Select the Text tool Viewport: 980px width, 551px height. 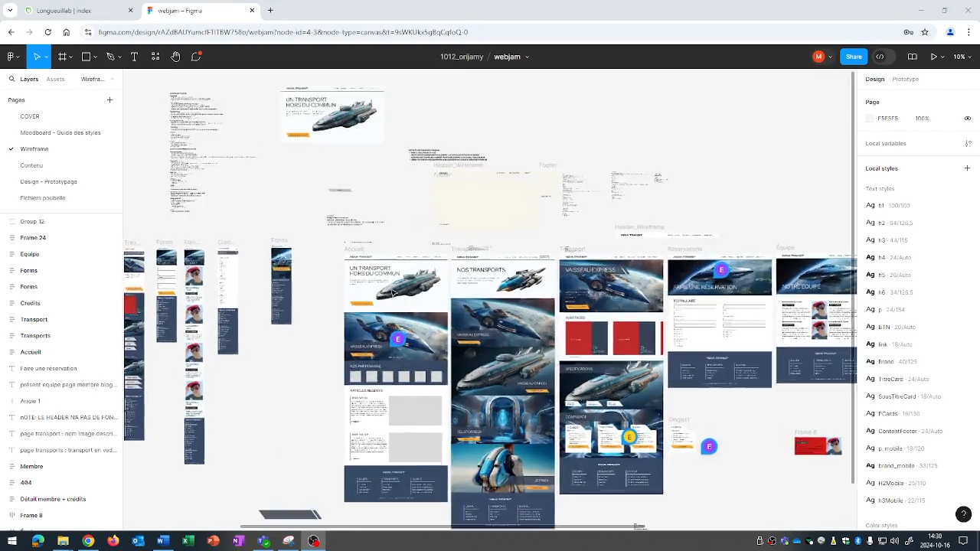(x=134, y=57)
